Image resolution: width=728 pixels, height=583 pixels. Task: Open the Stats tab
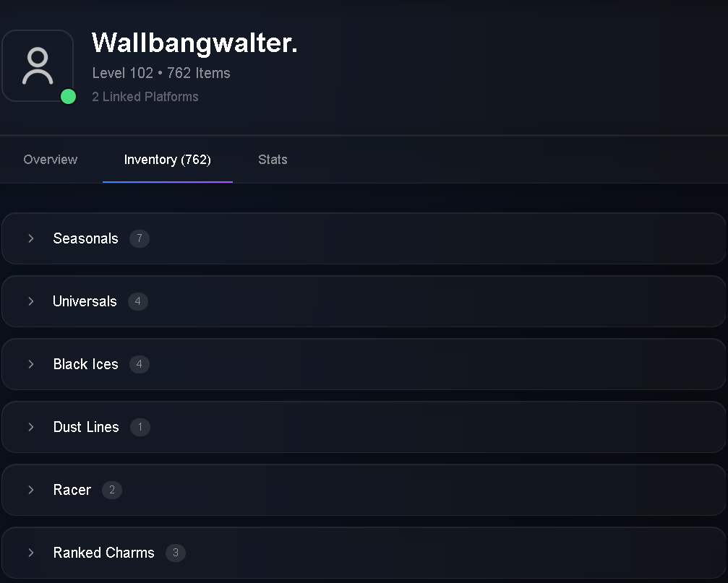[273, 160]
